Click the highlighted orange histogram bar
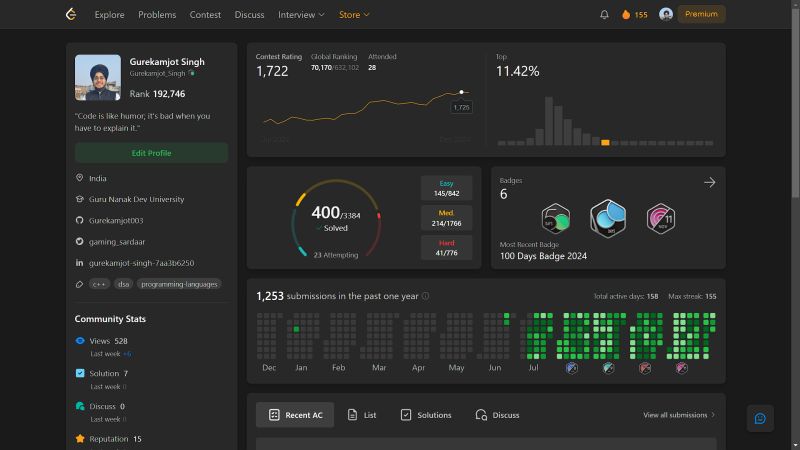 (x=605, y=142)
